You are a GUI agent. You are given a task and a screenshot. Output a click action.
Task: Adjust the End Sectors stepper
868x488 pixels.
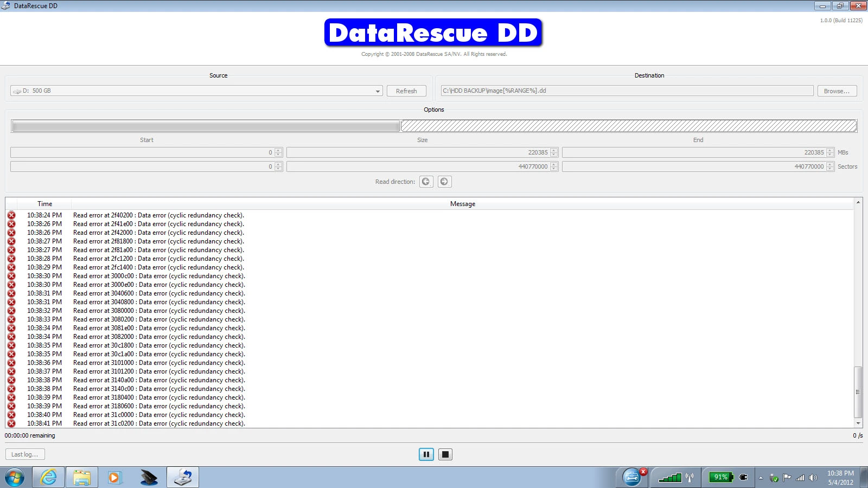pyautogui.click(x=830, y=166)
